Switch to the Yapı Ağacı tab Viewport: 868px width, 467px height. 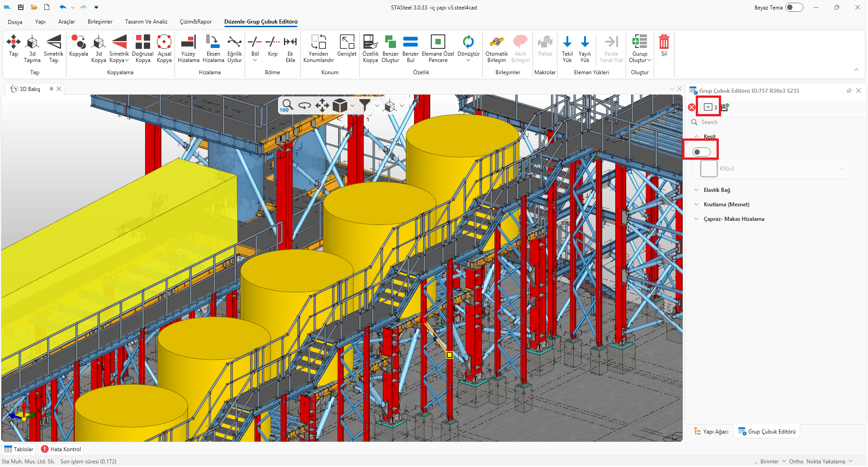coord(712,432)
